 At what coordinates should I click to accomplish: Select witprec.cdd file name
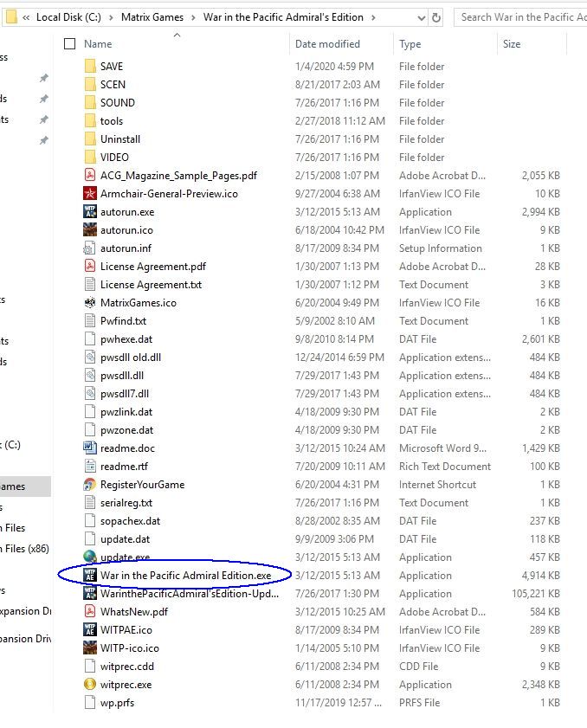(x=126, y=666)
